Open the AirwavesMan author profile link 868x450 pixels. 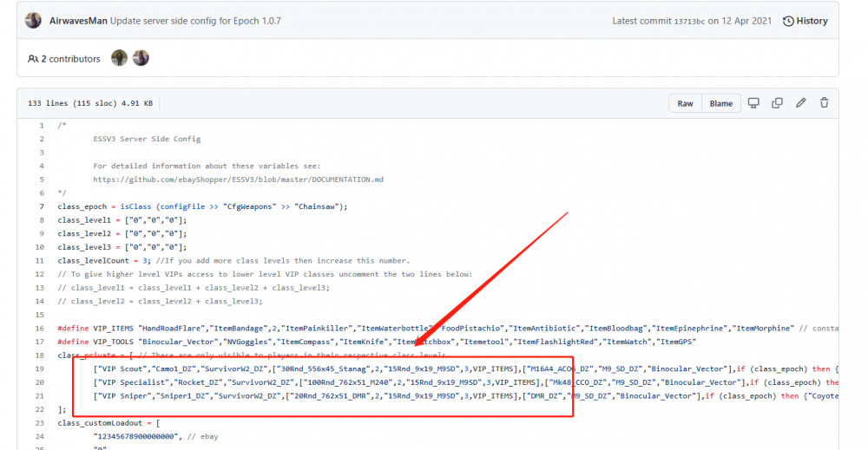pyautogui.click(x=80, y=21)
